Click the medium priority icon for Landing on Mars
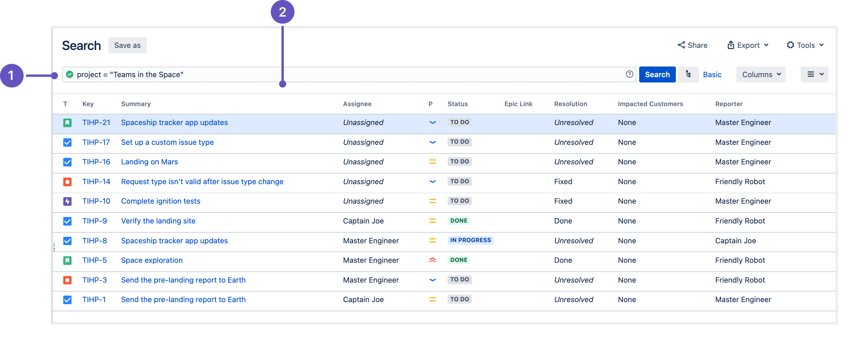Image resolution: width=868 pixels, height=363 pixels. 432,162
